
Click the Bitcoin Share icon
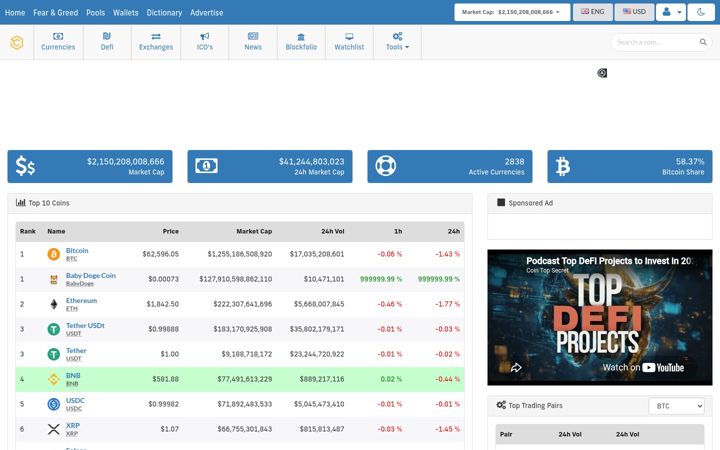[x=562, y=166]
